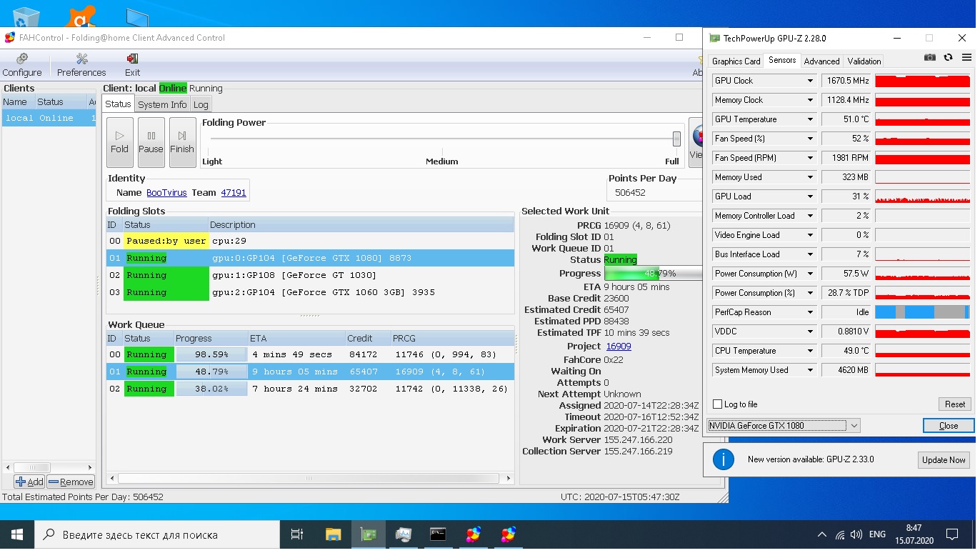
Task: Select the paused cpu:29 folding slot
Action: (310, 241)
